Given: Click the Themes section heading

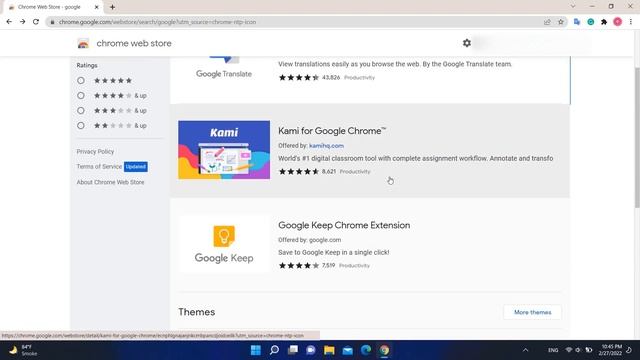Looking at the screenshot, I should point(196,312).
